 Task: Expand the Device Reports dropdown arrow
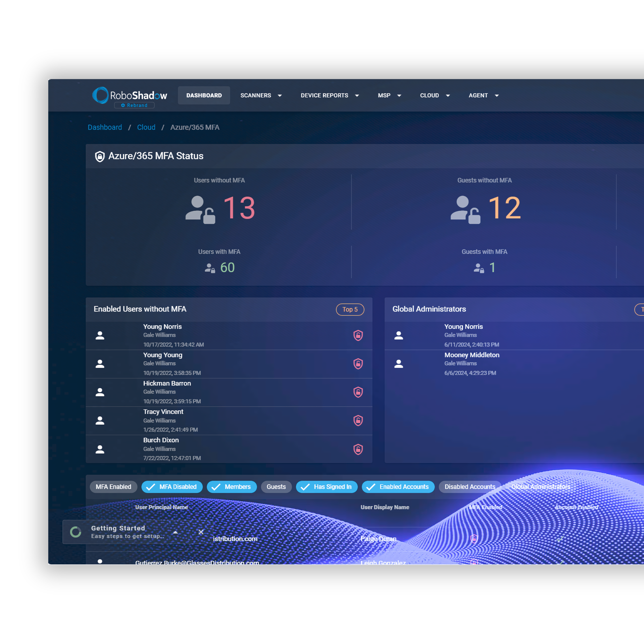click(357, 96)
